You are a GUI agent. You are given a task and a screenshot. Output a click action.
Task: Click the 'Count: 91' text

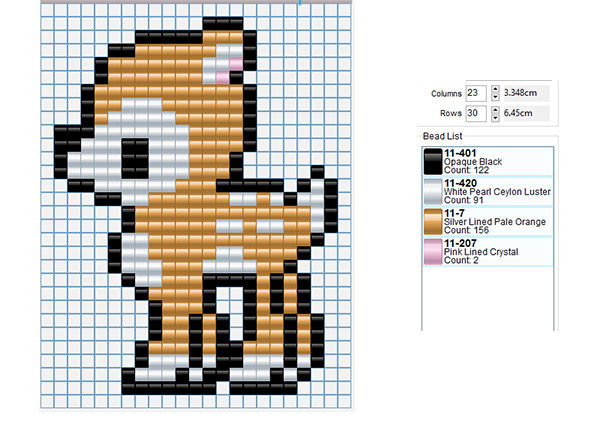coord(463,200)
